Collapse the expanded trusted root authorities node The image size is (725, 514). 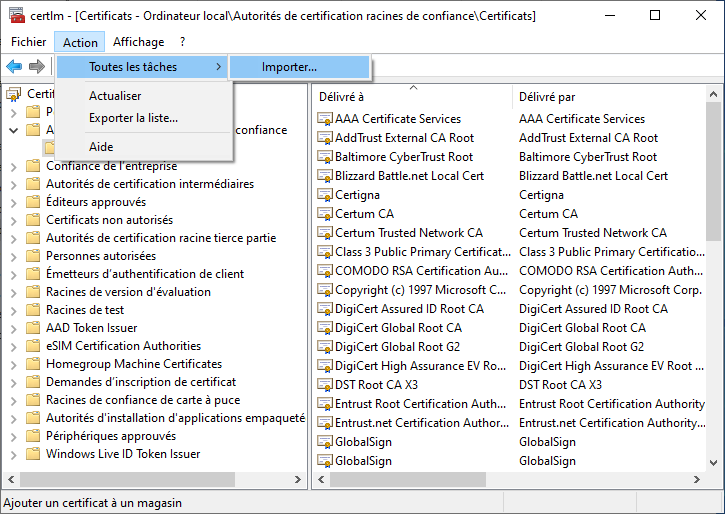13,130
